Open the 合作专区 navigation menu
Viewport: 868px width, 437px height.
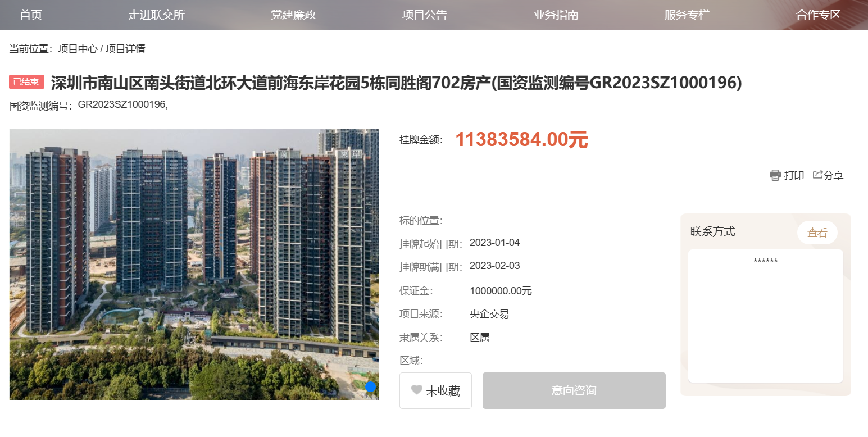818,15
